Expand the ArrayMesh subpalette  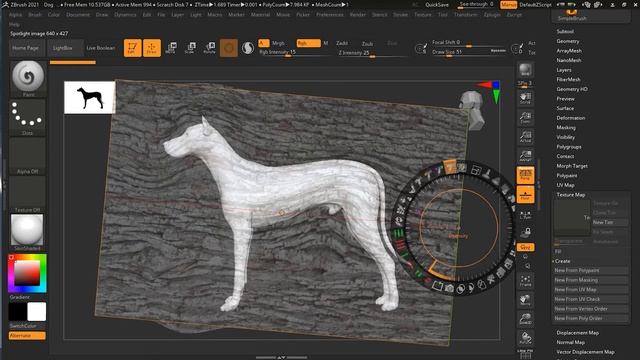coord(569,51)
